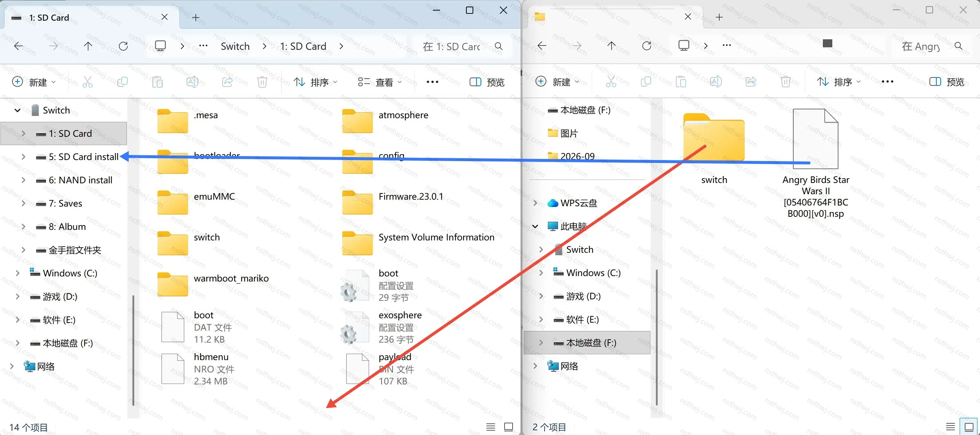The width and height of the screenshot is (980, 435).
Task: Open the more options ellipsis in right toolbar
Action: (887, 81)
